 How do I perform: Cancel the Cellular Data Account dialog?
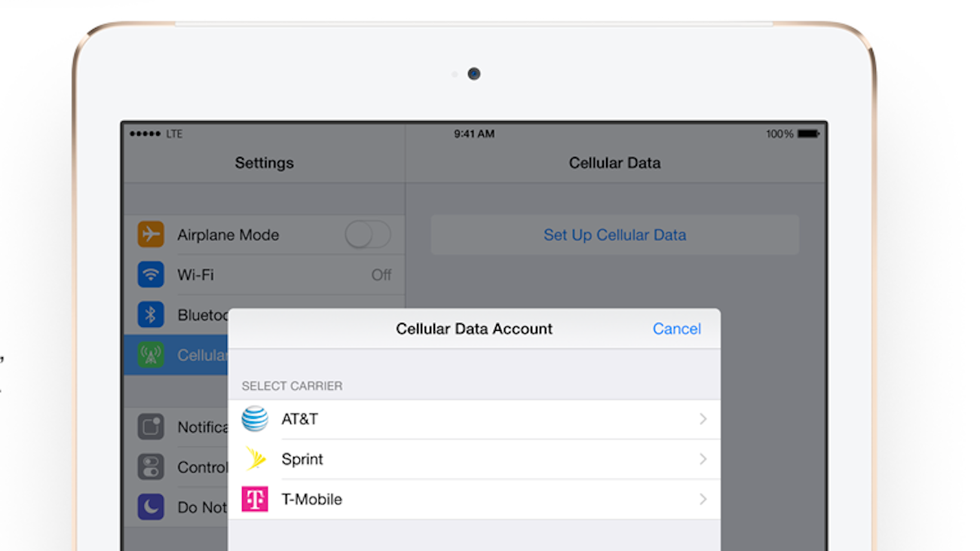click(x=677, y=329)
